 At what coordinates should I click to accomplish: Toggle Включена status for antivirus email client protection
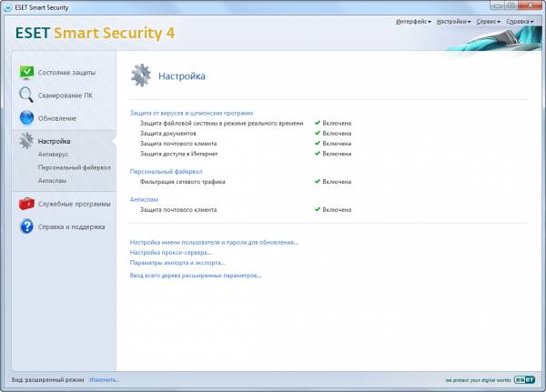pos(337,143)
